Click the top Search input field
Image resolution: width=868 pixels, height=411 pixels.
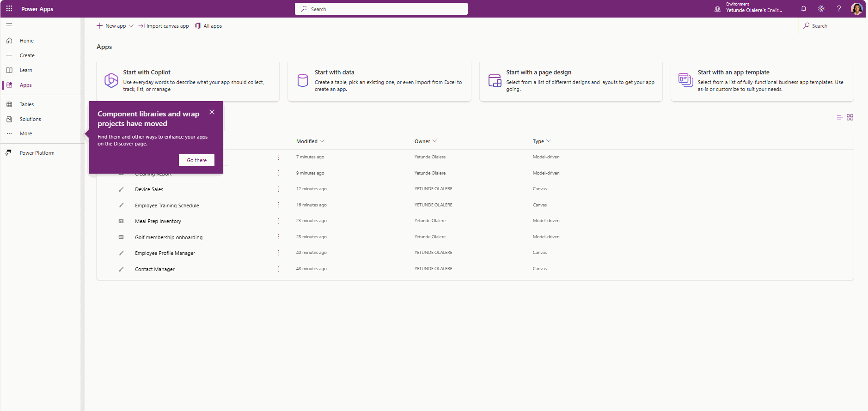pyautogui.click(x=381, y=9)
